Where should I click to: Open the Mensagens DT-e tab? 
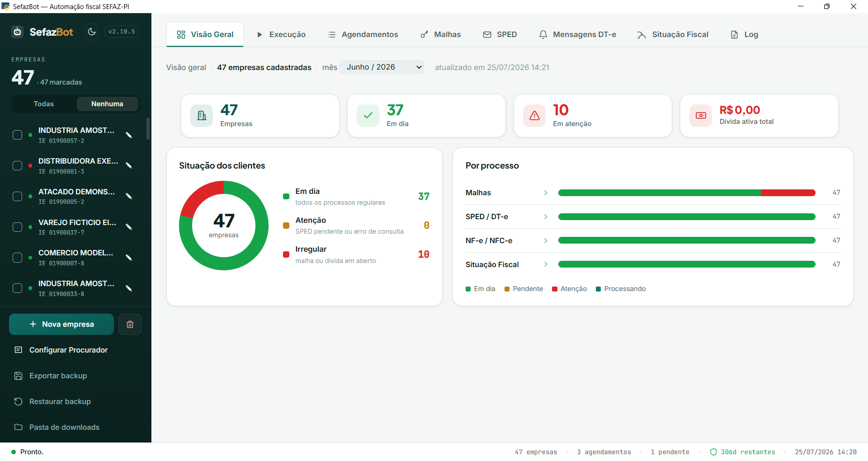(x=577, y=34)
